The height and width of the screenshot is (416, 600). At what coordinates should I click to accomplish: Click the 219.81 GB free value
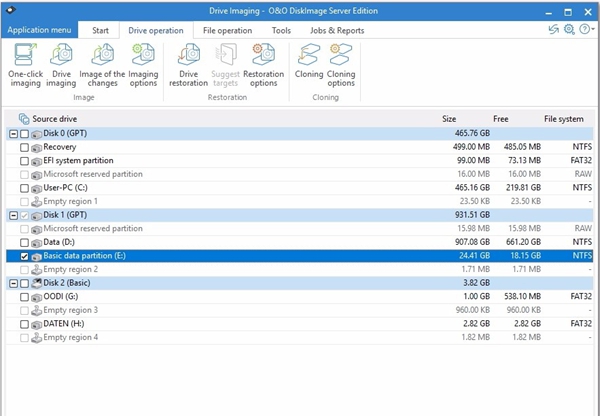tap(523, 188)
